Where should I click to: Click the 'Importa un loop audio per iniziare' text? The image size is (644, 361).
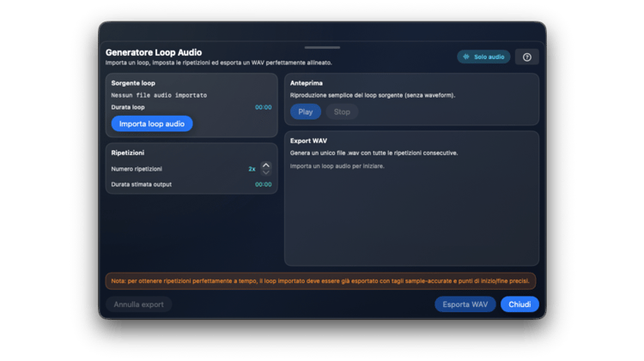[x=337, y=166]
